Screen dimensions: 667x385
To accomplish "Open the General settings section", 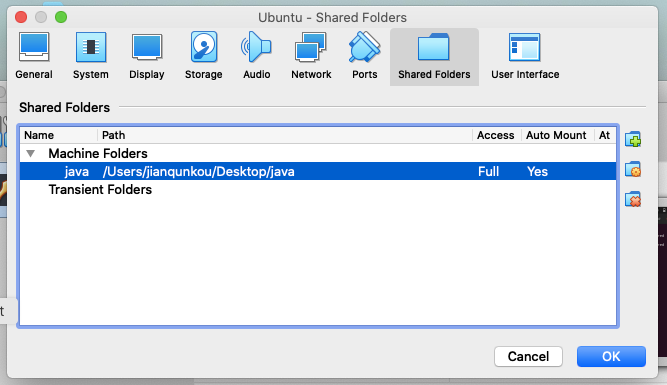I will pyautogui.click(x=34, y=57).
